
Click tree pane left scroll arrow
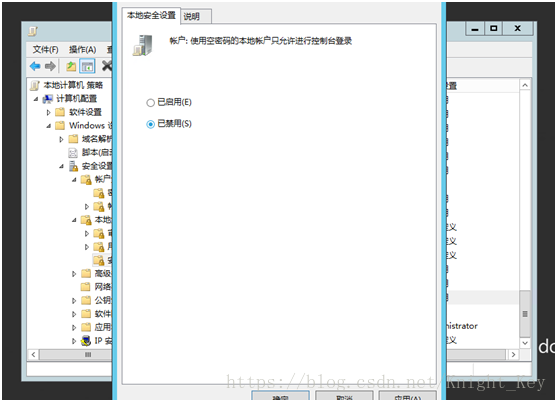(33, 354)
